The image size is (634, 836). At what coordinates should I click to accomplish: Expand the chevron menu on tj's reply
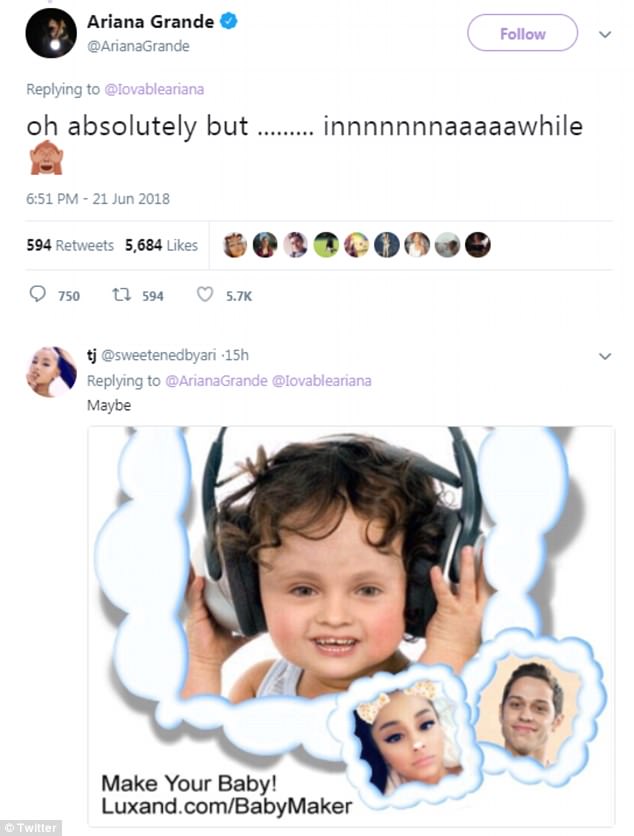pyautogui.click(x=605, y=356)
